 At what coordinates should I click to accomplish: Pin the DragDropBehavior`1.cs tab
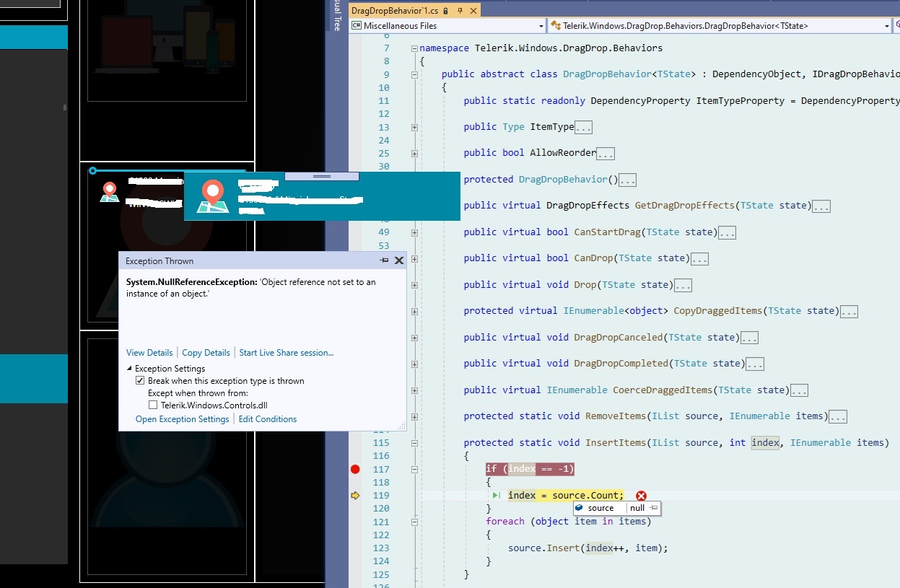[x=459, y=11]
